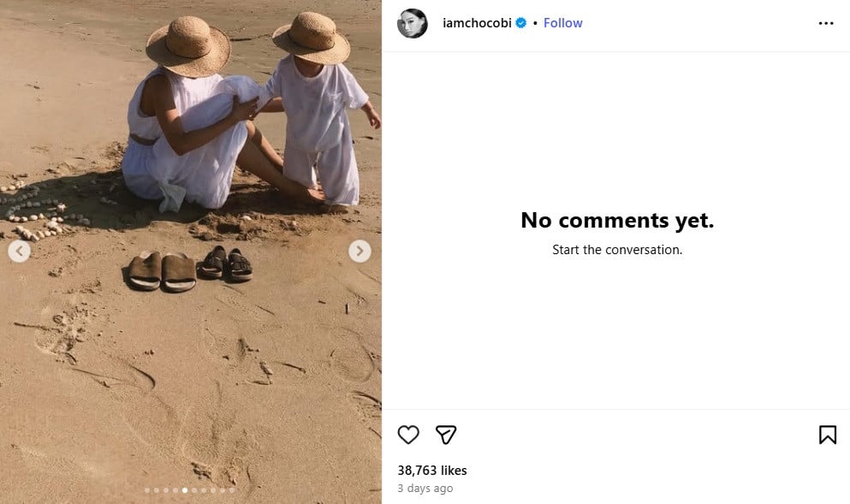This screenshot has height=504, width=850.
Task: Open the three-dot more options menu
Action: point(825,24)
